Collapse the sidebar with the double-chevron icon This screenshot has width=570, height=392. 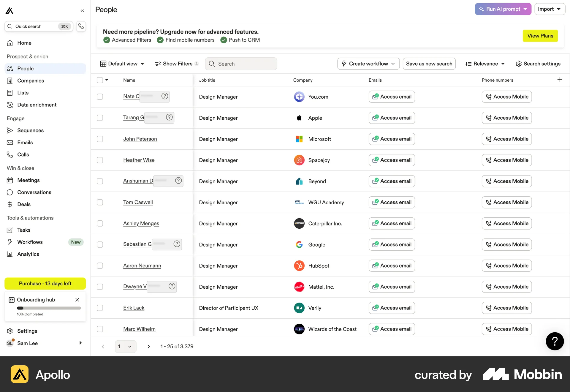click(82, 10)
